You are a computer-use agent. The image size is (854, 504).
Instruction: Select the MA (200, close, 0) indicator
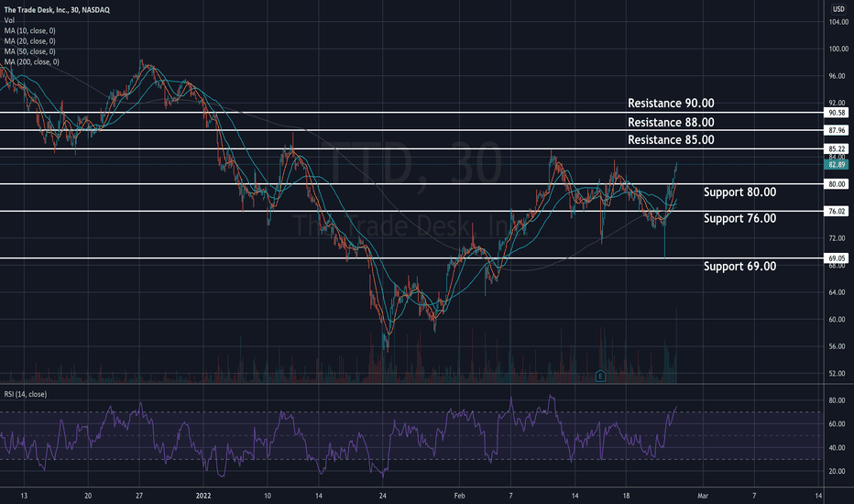31,61
